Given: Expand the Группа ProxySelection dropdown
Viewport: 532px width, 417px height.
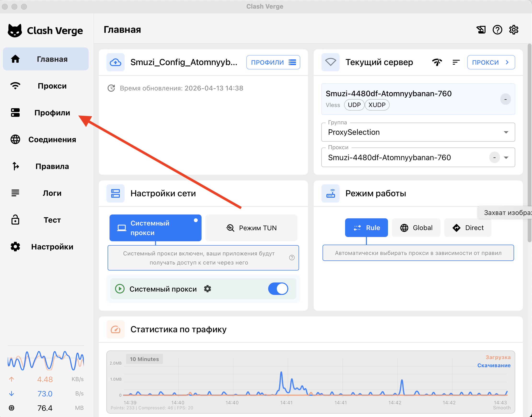Looking at the screenshot, I should 418,132.
